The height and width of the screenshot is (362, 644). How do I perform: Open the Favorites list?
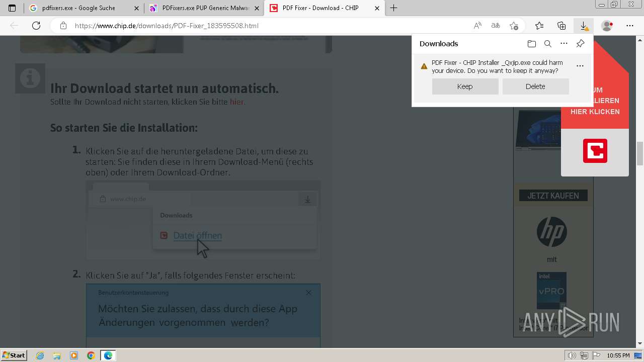tap(539, 26)
